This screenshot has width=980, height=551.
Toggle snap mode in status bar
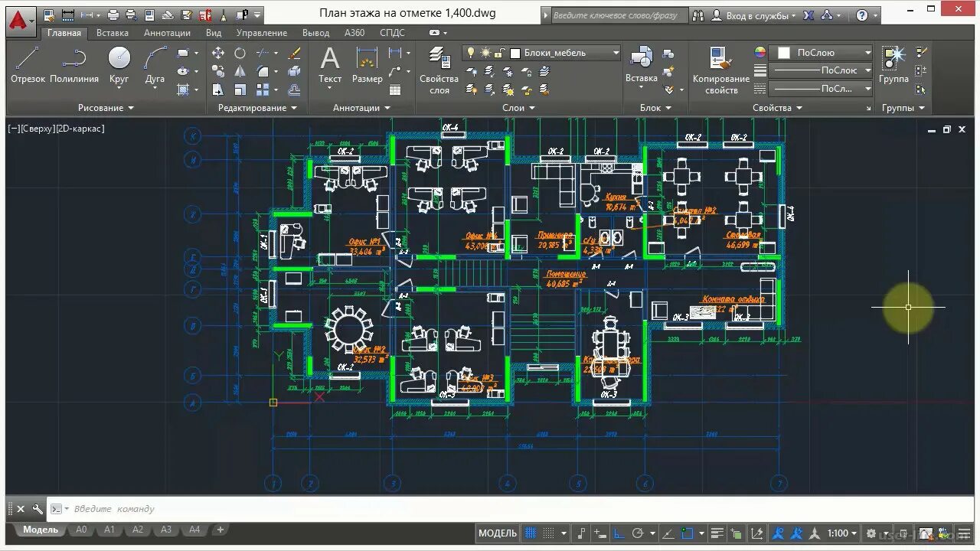coord(547,533)
